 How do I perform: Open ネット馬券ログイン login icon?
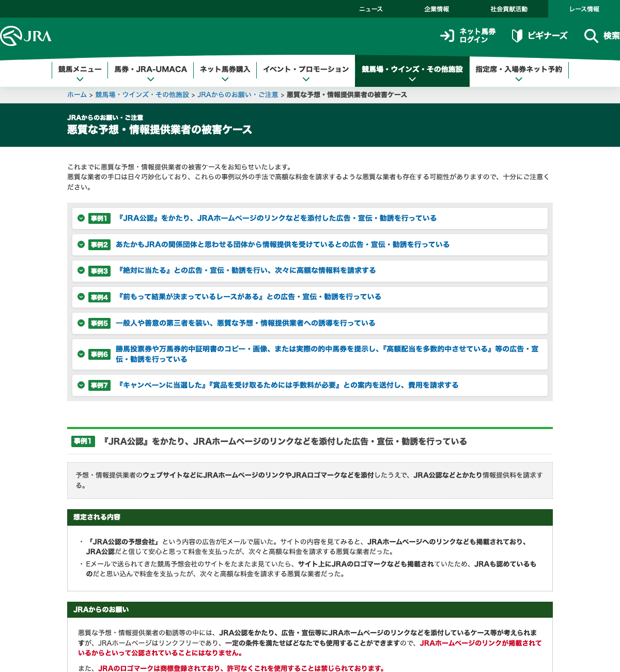447,36
